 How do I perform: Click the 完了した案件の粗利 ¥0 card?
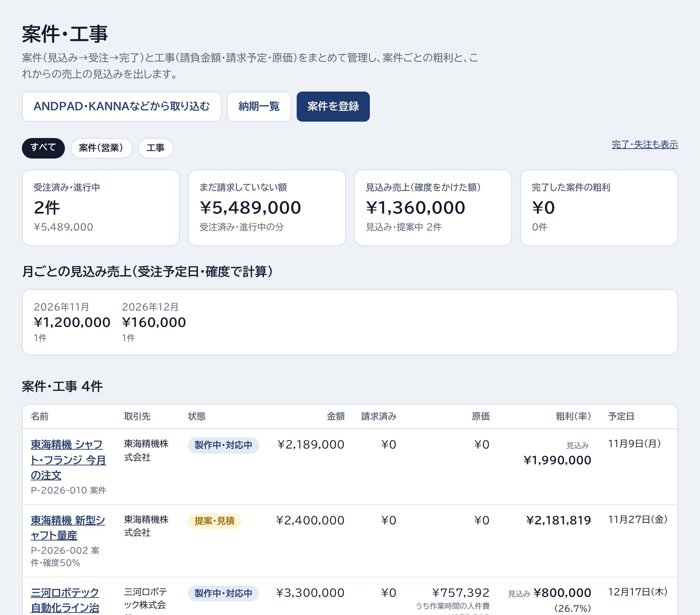click(x=599, y=207)
